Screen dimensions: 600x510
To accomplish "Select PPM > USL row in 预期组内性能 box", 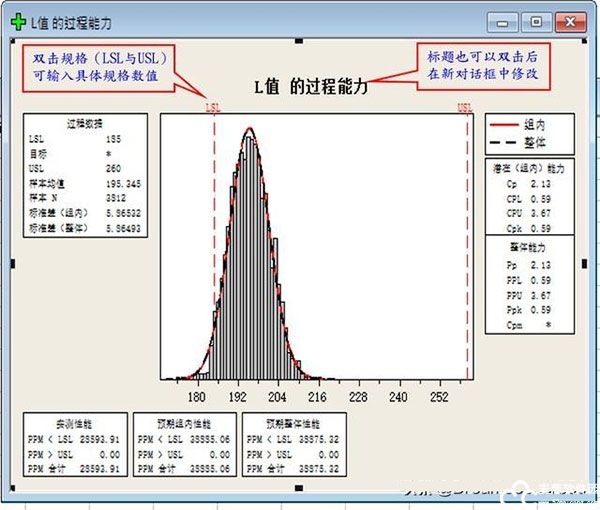I will point(184,455).
